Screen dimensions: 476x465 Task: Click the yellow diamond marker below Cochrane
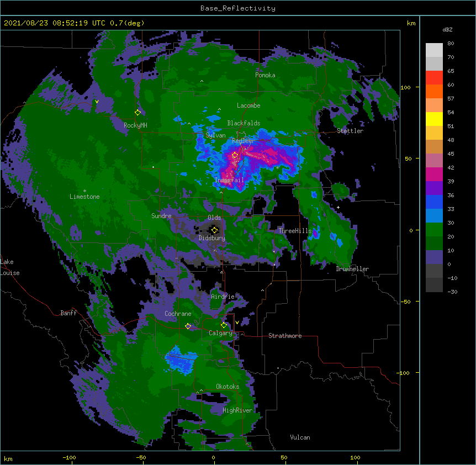(188, 326)
